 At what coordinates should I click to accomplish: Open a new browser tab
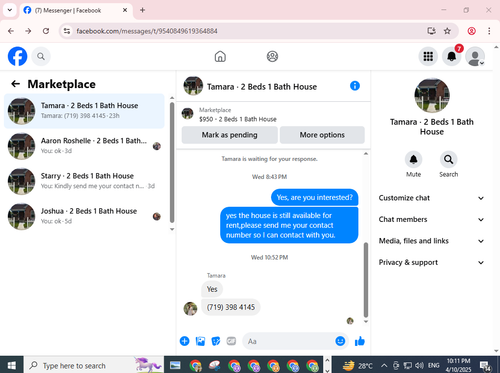coord(142,10)
